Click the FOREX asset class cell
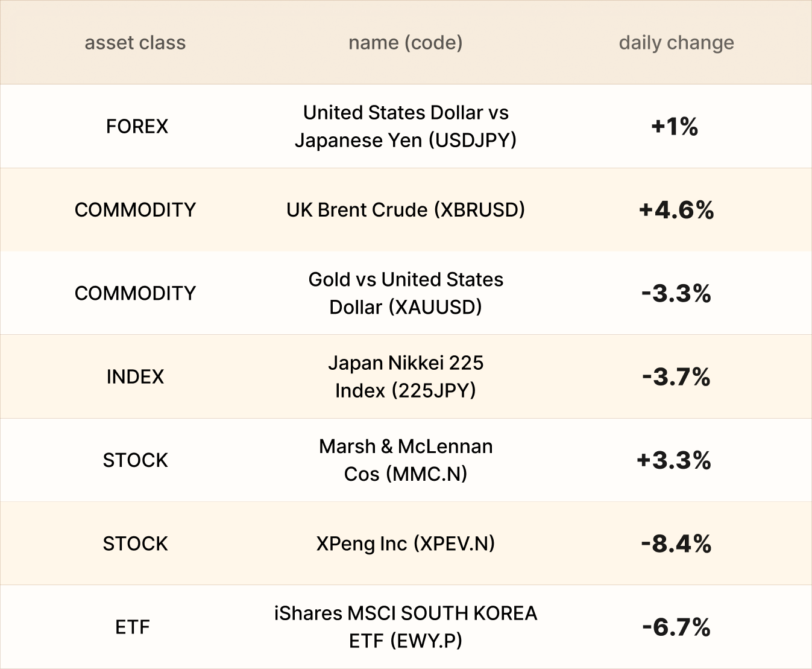 click(x=137, y=127)
